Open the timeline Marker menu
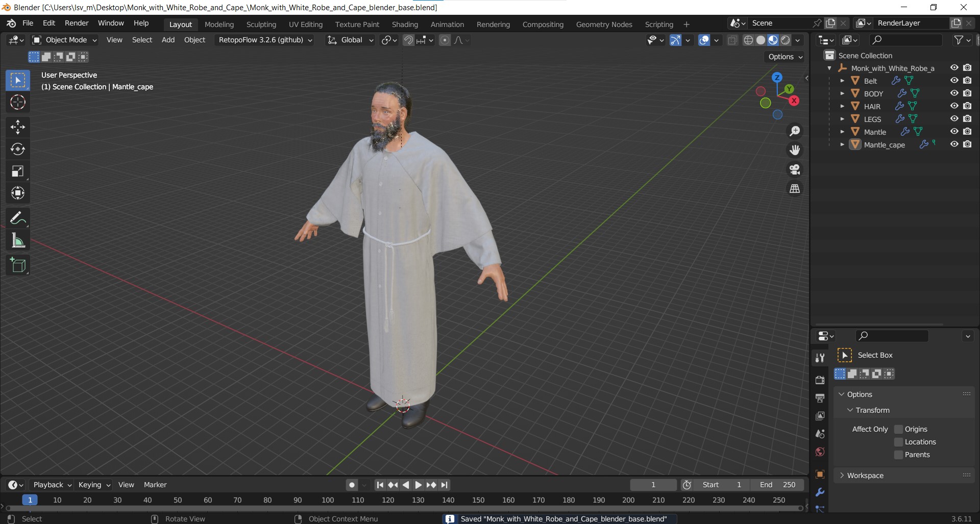Viewport: 980px width, 524px height. (155, 485)
